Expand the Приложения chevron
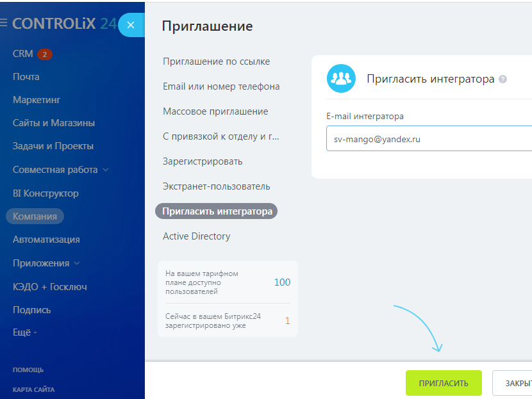The width and height of the screenshot is (532, 399). (x=77, y=263)
